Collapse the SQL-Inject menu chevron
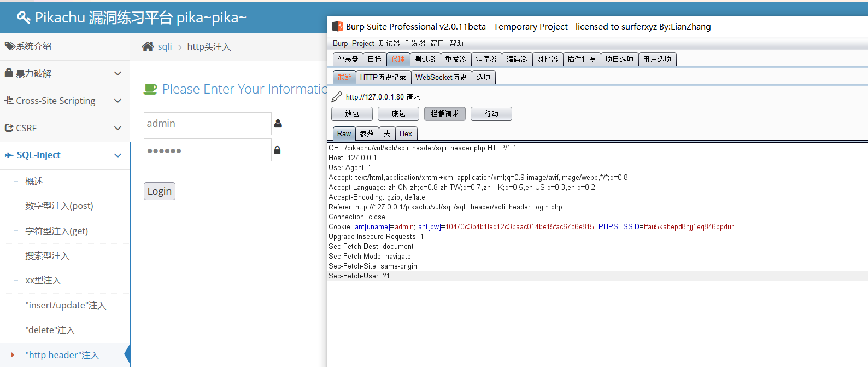 click(118, 155)
